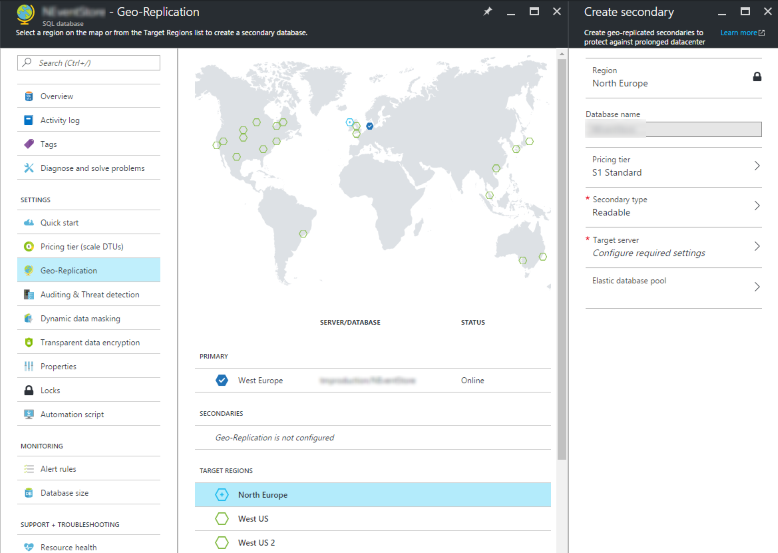Open the Properties menu item
This screenshot has width=778, height=553.
(88, 367)
